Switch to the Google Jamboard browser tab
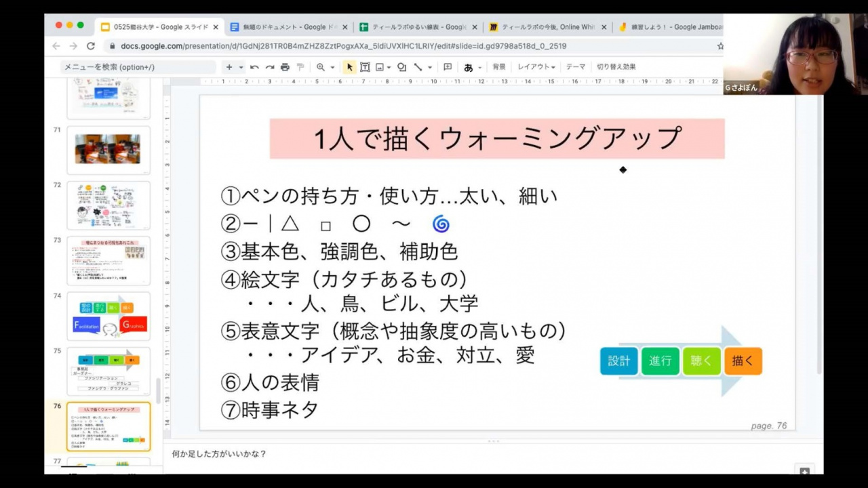Image resolution: width=868 pixels, height=488 pixels. coord(668,27)
